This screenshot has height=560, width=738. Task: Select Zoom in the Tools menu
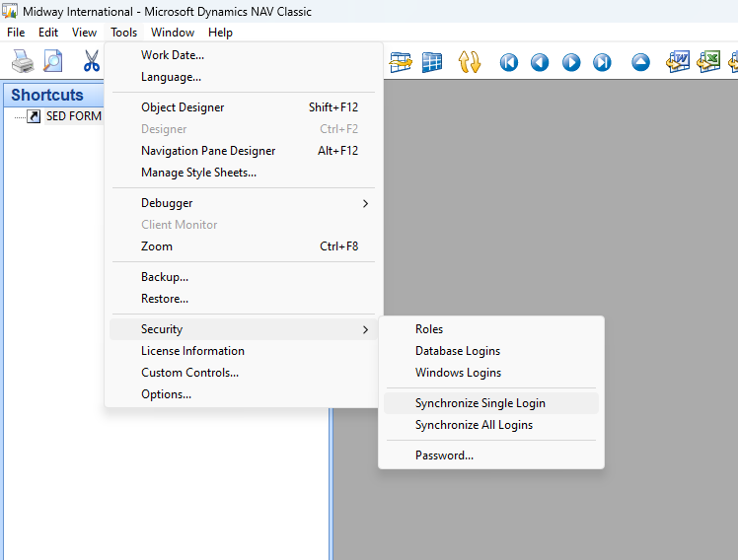[x=244, y=245]
